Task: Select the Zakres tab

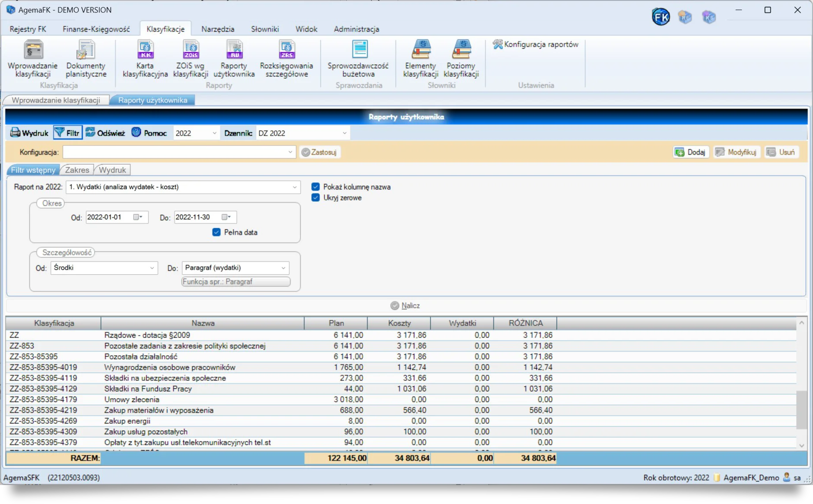Action: point(77,170)
